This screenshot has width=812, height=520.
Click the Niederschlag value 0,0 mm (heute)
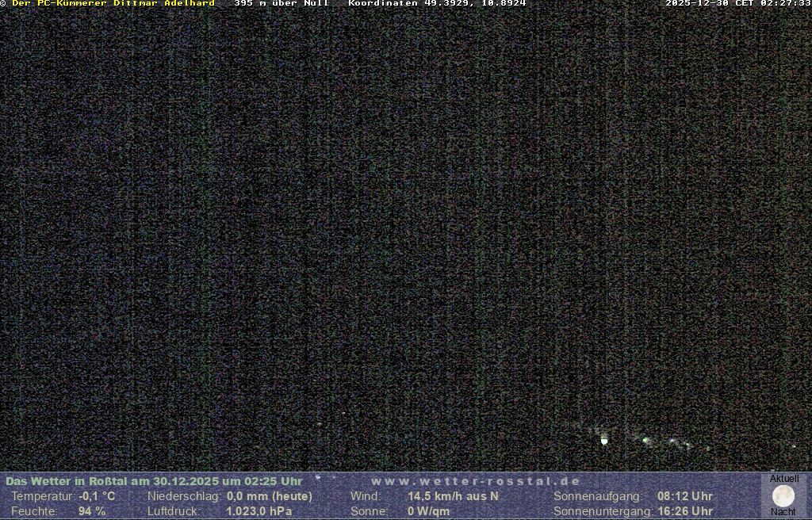coord(270,496)
